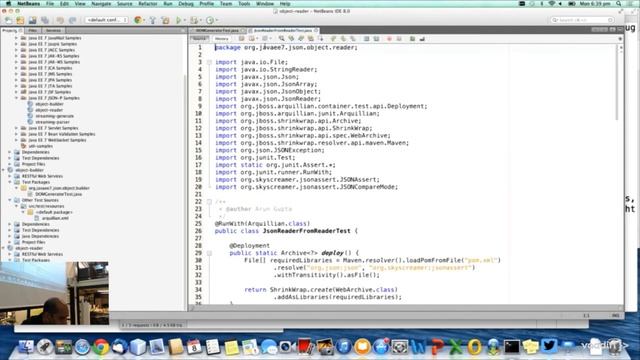Open the default config dropdown

[106, 20]
